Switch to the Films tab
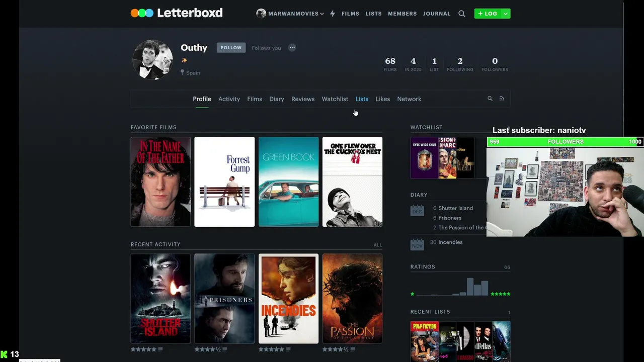Image resolution: width=644 pixels, height=362 pixels. (255, 99)
